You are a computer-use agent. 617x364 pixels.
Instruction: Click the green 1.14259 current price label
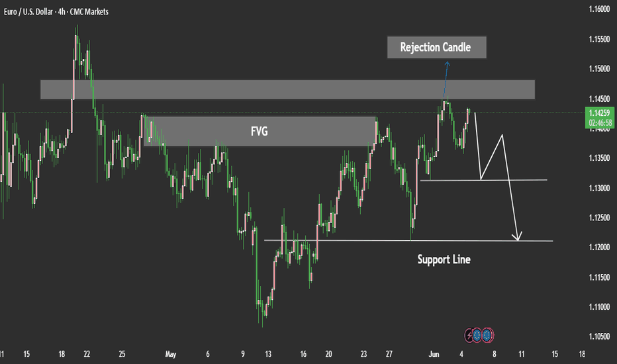click(599, 113)
